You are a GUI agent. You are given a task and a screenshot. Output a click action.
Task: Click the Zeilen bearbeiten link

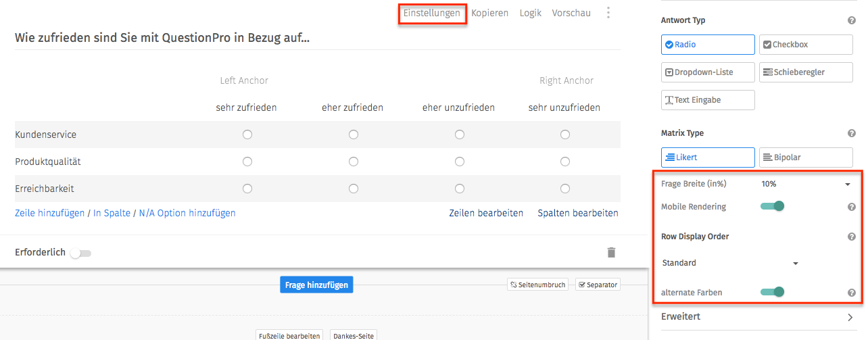[486, 213]
